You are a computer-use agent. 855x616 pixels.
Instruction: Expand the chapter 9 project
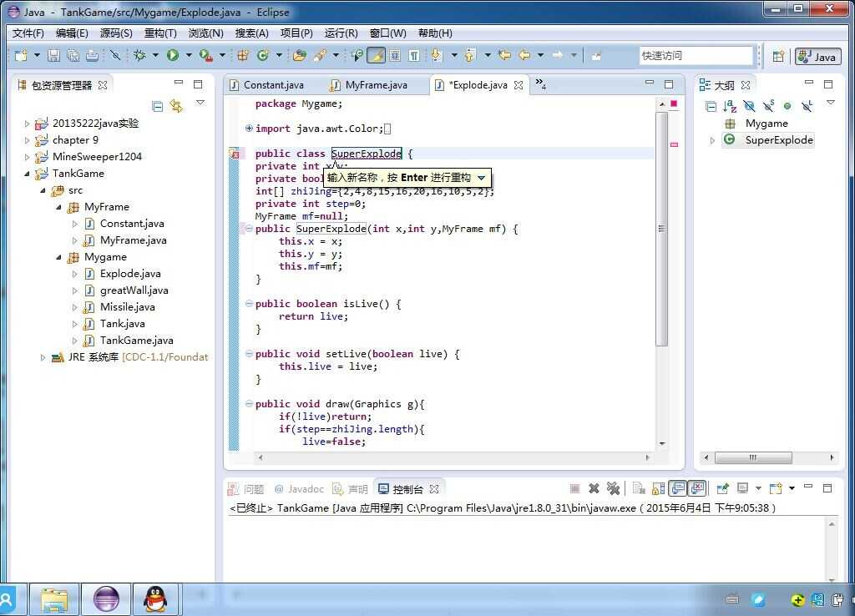[x=27, y=140]
